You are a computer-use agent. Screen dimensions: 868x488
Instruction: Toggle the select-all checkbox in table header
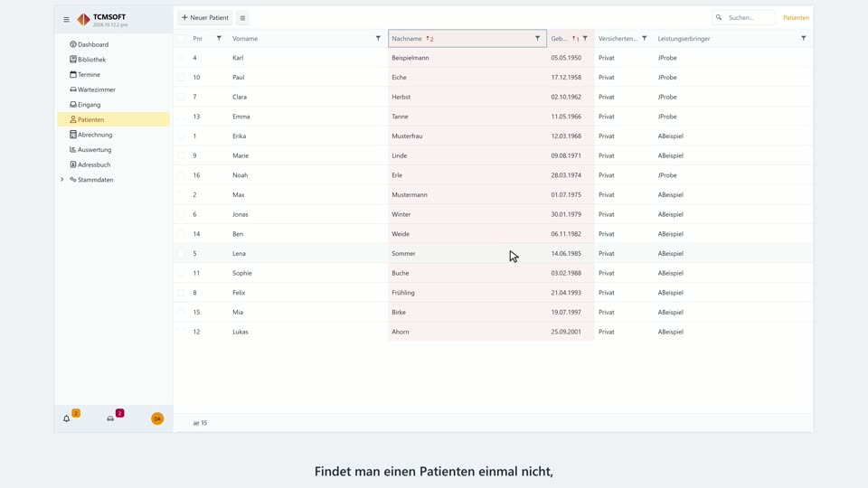pos(181,39)
